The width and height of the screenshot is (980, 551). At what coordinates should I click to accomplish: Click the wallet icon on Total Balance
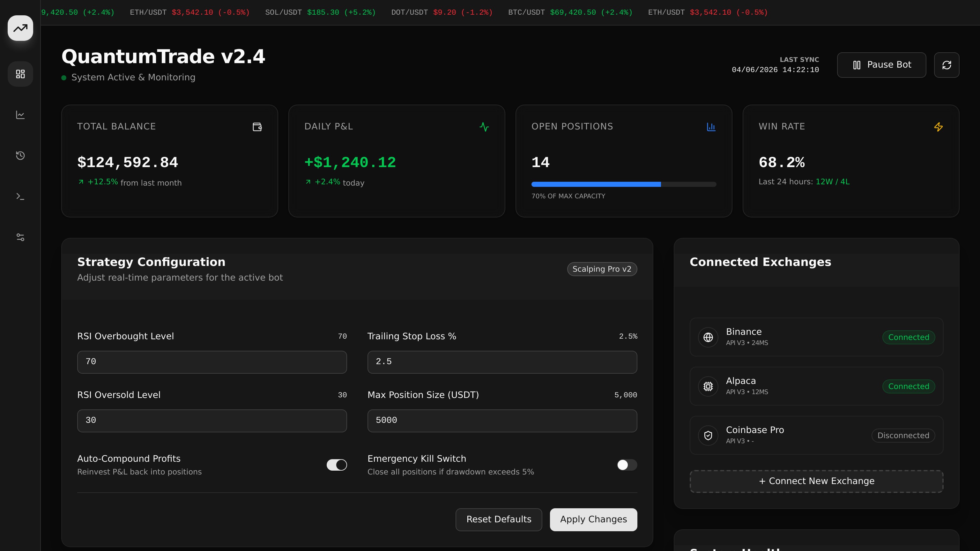(257, 127)
